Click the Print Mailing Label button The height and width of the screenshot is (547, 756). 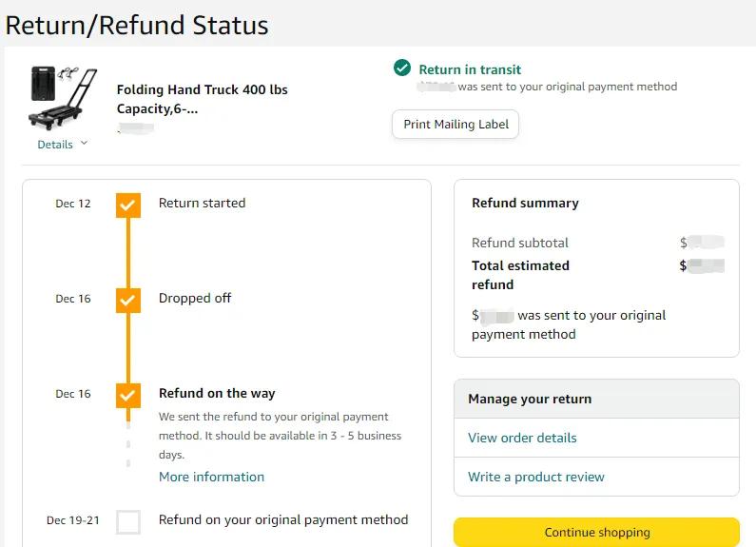tap(456, 125)
